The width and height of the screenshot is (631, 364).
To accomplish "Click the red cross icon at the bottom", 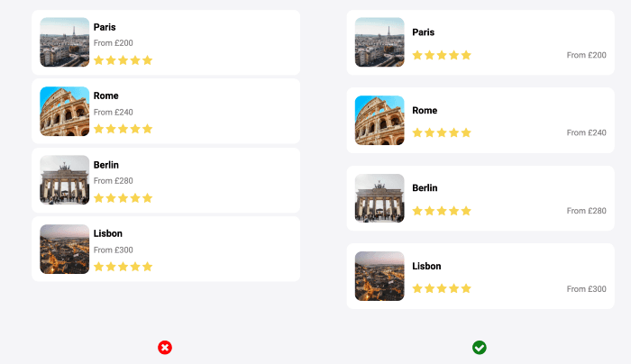I will [x=165, y=348].
